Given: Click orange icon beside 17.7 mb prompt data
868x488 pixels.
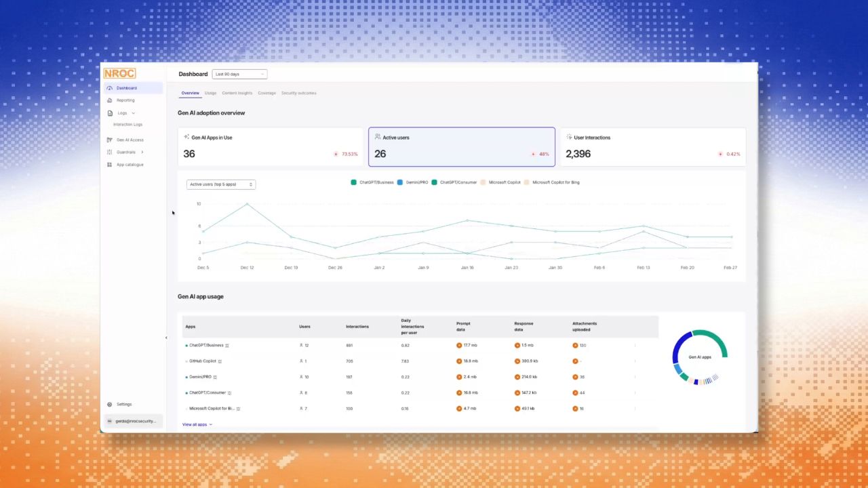Looking at the screenshot, I should tap(459, 346).
